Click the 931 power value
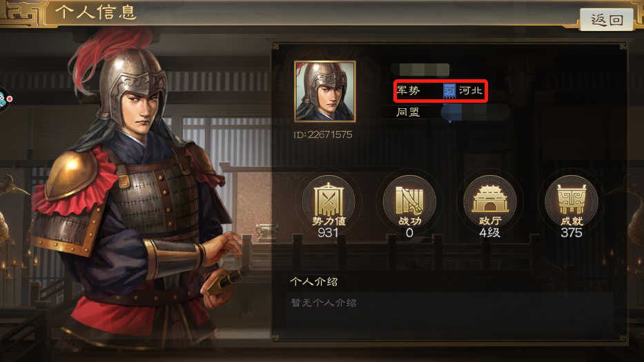The height and width of the screenshot is (362, 644). (x=328, y=233)
